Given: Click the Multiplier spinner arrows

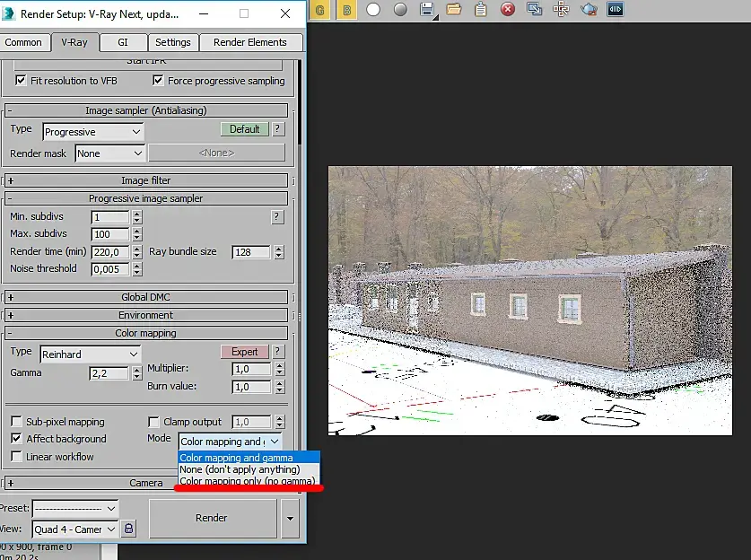Looking at the screenshot, I should [280, 369].
